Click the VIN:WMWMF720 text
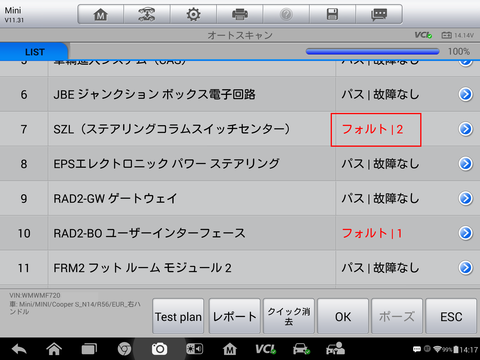The width and height of the screenshot is (480, 360). coord(35,295)
